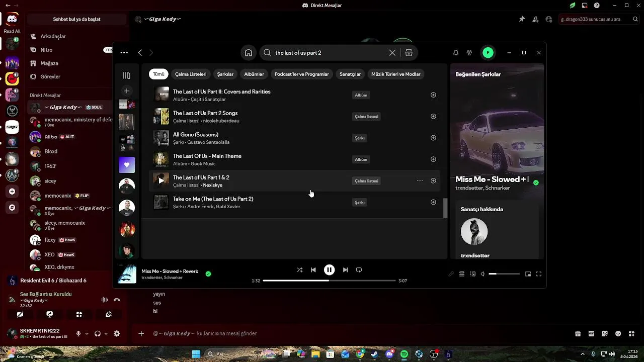Viewport: 644px width, 362px height.
Task: Go back in Spotify navigation
Action: 140,53
